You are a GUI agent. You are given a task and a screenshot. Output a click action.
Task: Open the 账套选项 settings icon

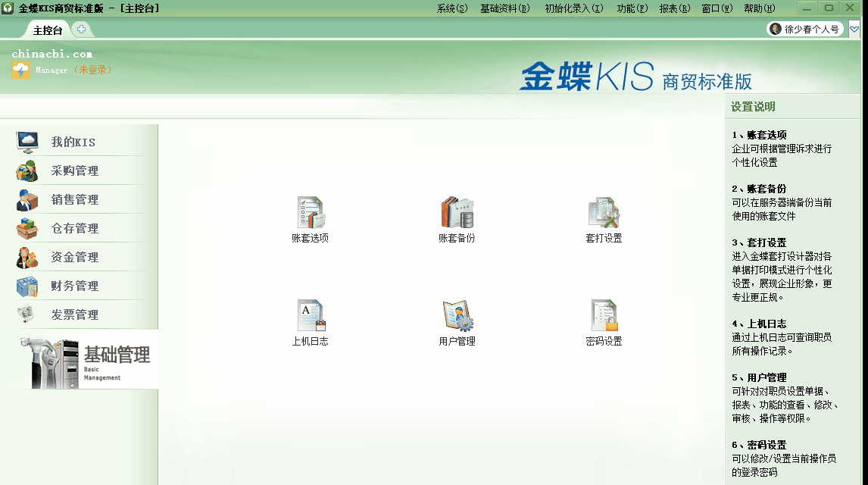pyautogui.click(x=309, y=212)
